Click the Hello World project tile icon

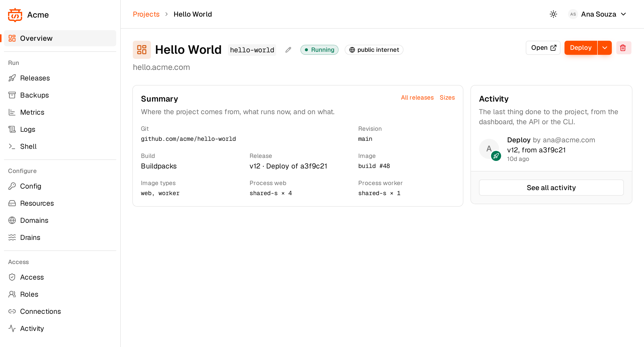142,50
